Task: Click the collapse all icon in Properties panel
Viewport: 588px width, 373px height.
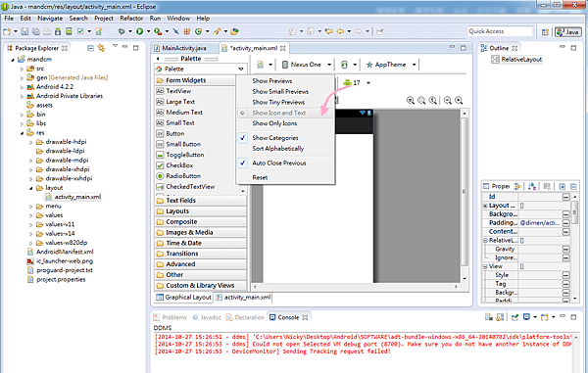Action: (x=573, y=186)
